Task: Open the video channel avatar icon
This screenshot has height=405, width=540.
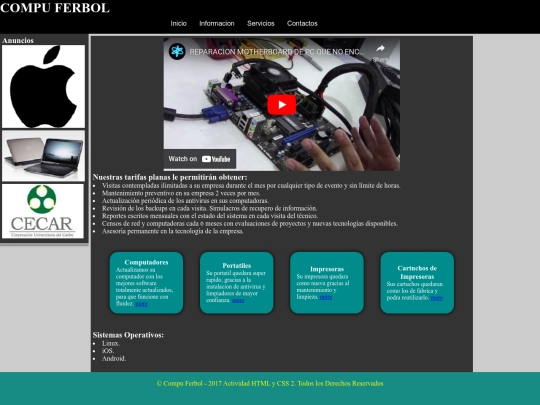Action: 177,52
